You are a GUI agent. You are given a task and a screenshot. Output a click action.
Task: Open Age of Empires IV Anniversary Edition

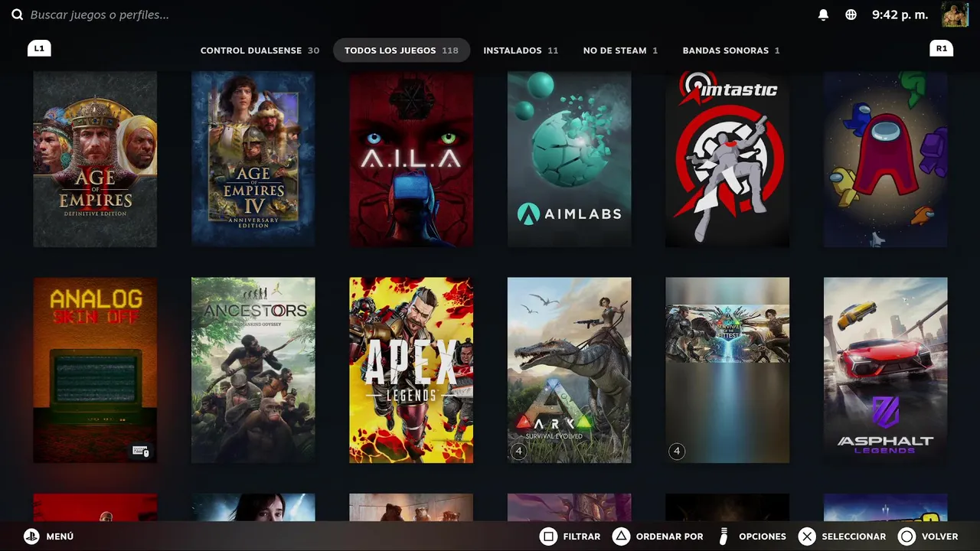click(x=253, y=159)
